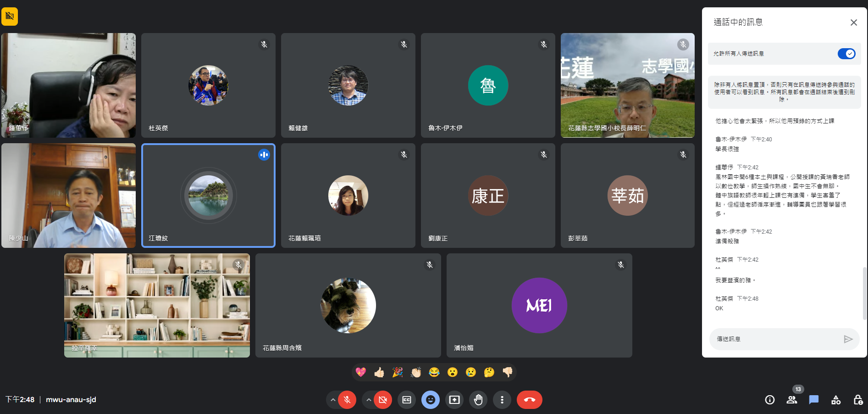This screenshot has height=414, width=868.
Task: Close the in-call messages panel
Action: pos(853,22)
